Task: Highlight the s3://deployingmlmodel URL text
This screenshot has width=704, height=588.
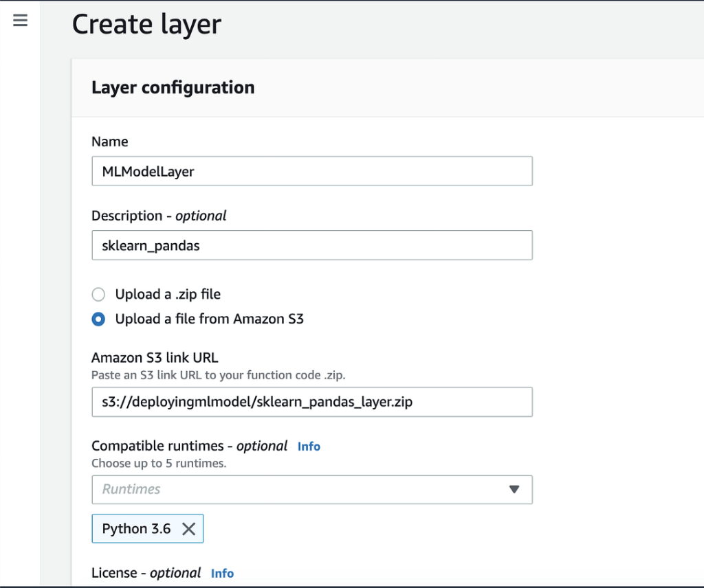Action: (x=206, y=402)
